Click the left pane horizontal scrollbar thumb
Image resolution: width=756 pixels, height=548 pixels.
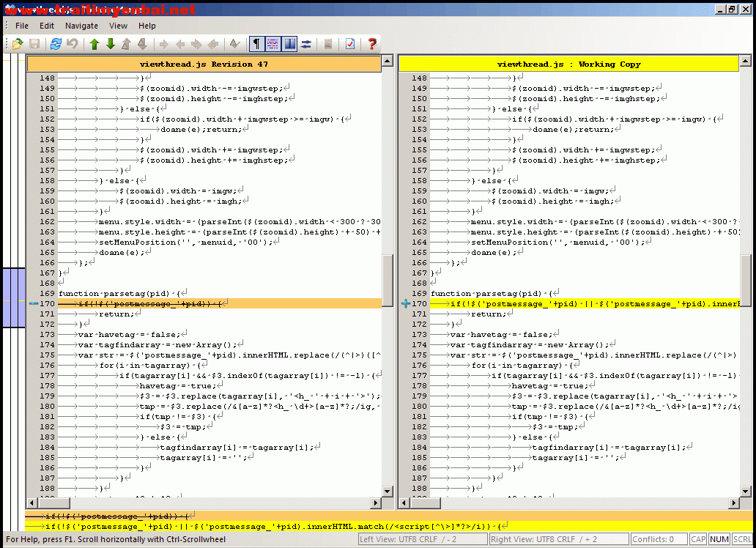coord(53,503)
